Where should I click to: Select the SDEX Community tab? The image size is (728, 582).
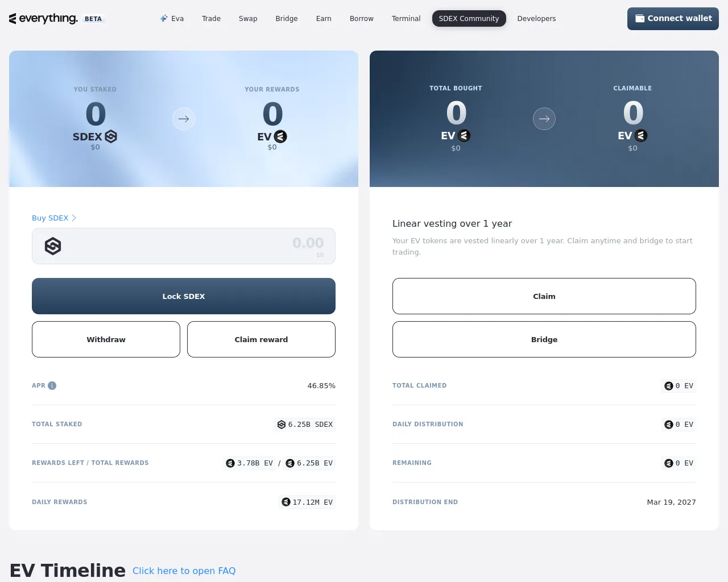[x=469, y=18]
